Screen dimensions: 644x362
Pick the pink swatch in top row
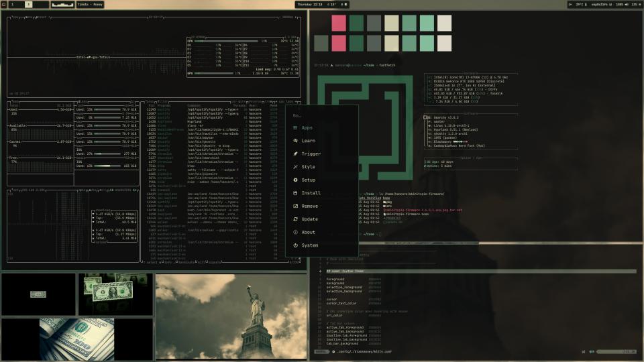point(339,23)
